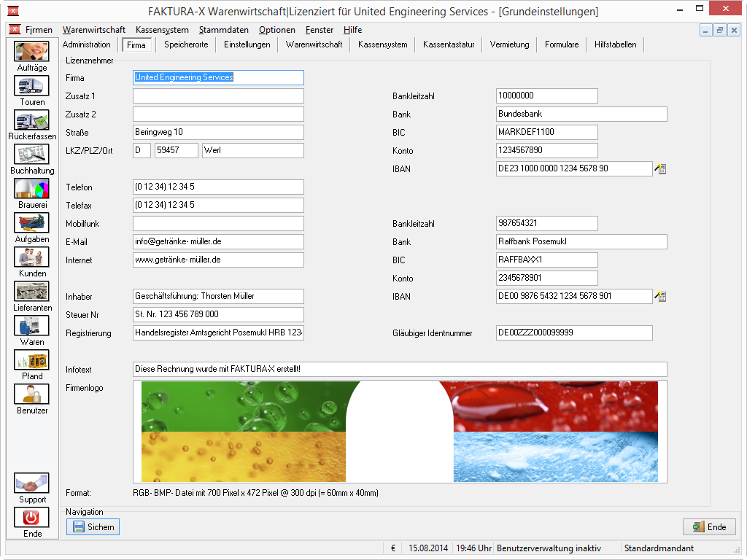The width and height of the screenshot is (747, 560).
Task: Open the Aufträge module icon
Action: click(31, 52)
